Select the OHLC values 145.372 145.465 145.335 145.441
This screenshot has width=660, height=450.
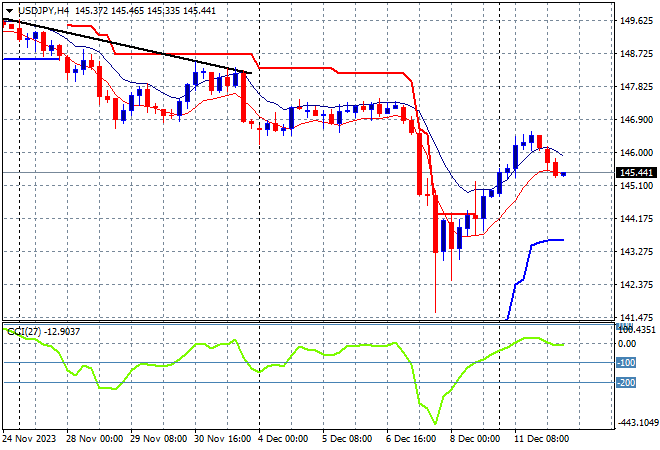145,11
